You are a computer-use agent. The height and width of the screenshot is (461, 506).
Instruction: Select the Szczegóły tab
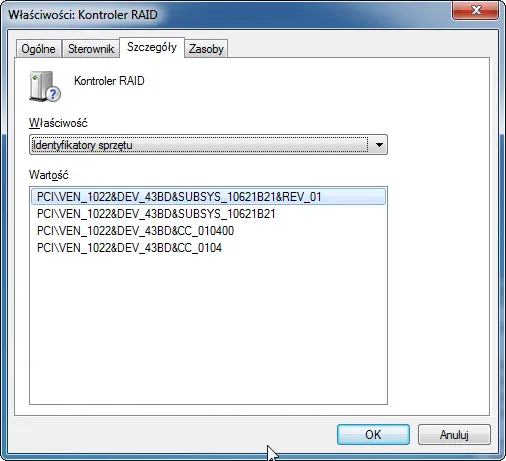(x=152, y=47)
